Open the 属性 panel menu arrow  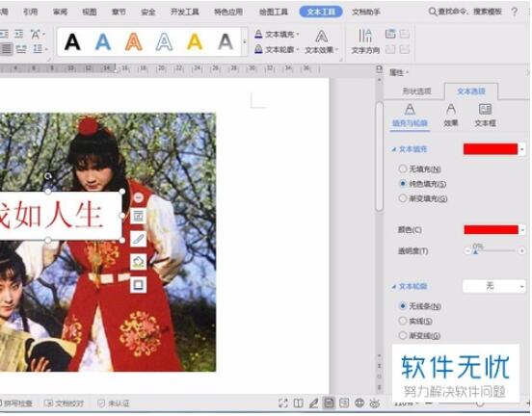click(x=407, y=72)
